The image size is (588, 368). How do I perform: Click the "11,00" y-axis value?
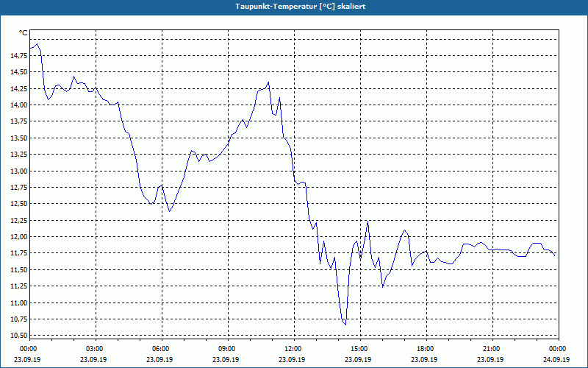[x=18, y=303]
